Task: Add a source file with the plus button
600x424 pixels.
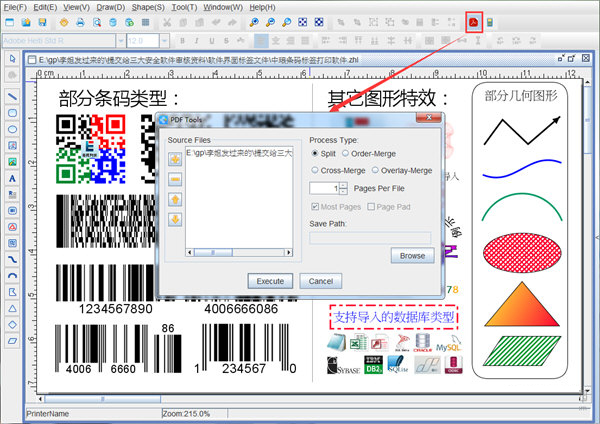Action: tap(174, 159)
